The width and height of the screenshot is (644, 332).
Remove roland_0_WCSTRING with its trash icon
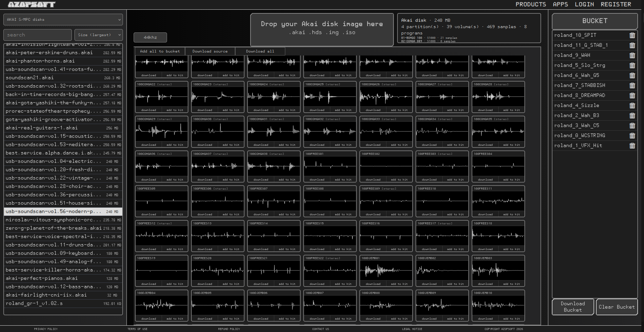(x=632, y=135)
